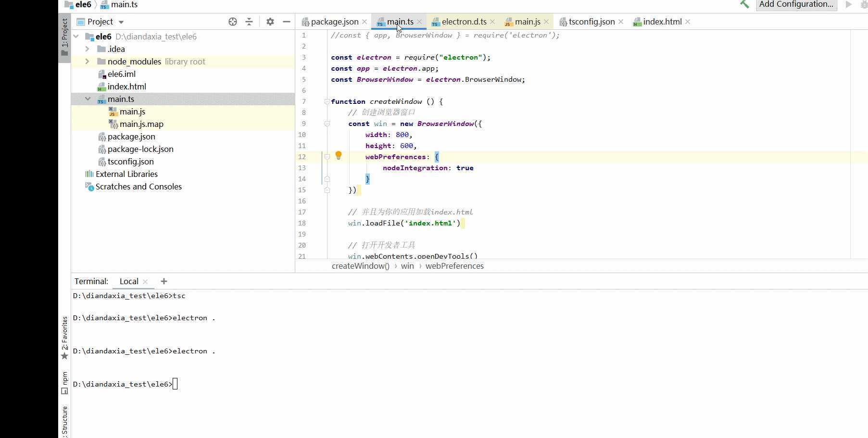Click the Run play icon in toolbar
868x438 pixels.
click(x=849, y=4)
